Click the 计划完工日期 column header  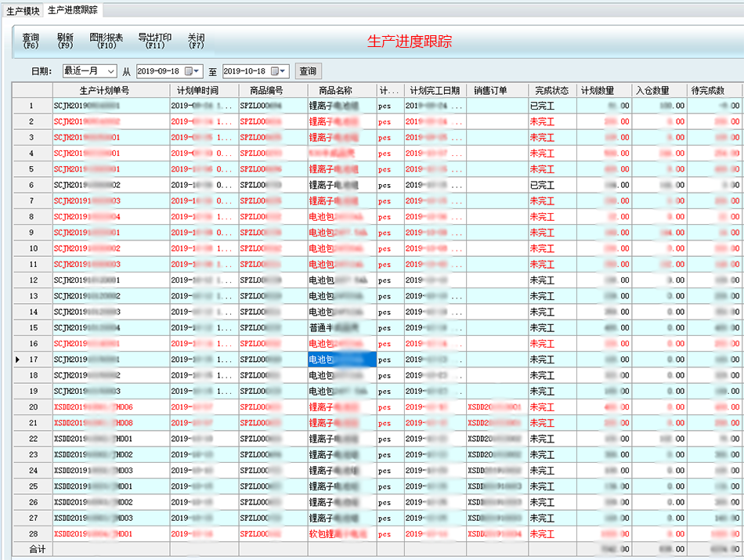(435, 90)
